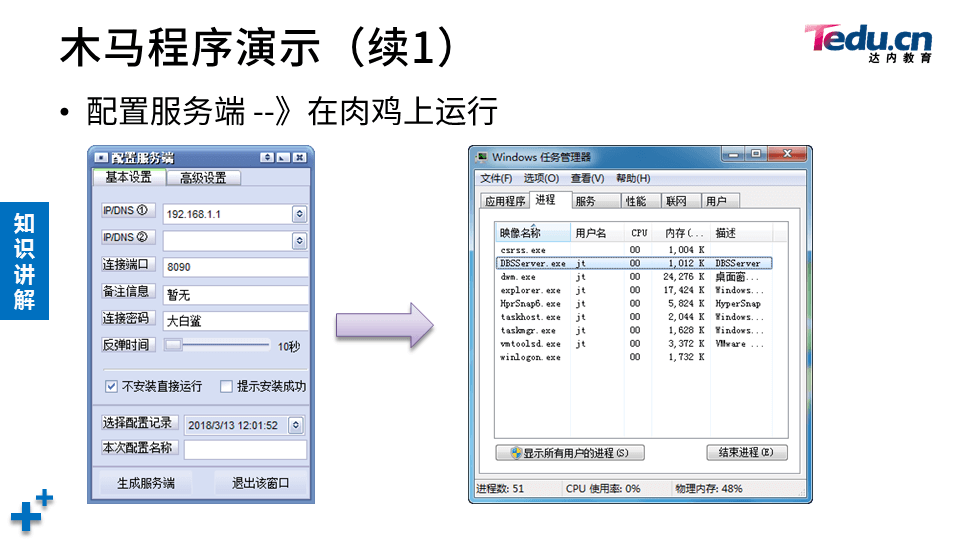Switch to the 高级设置 tab
The height and width of the screenshot is (540, 960).
point(203,178)
